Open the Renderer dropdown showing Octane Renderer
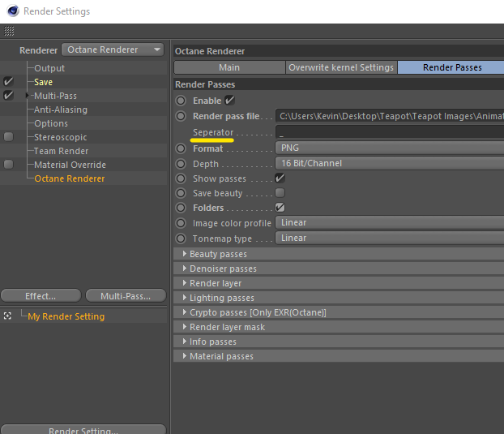The width and height of the screenshot is (504, 434). [113, 49]
